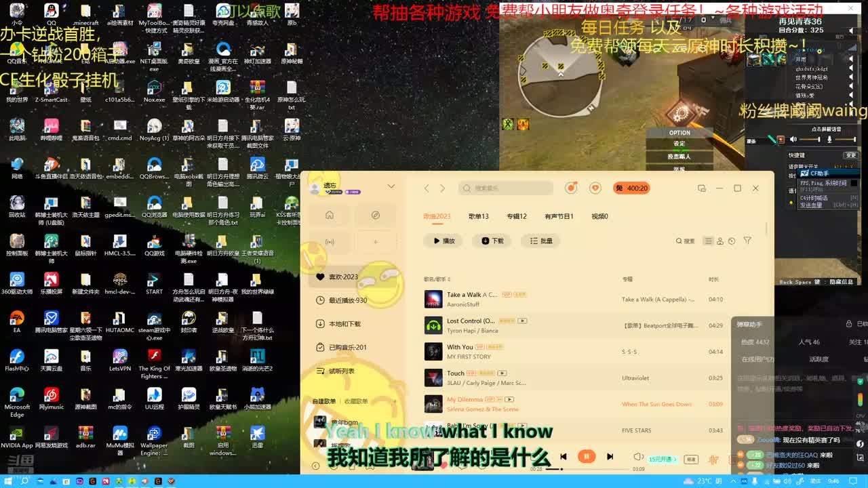This screenshot has height=488, width=868.
Task: Open the orange VIP heart badge icon
Action: (595, 188)
